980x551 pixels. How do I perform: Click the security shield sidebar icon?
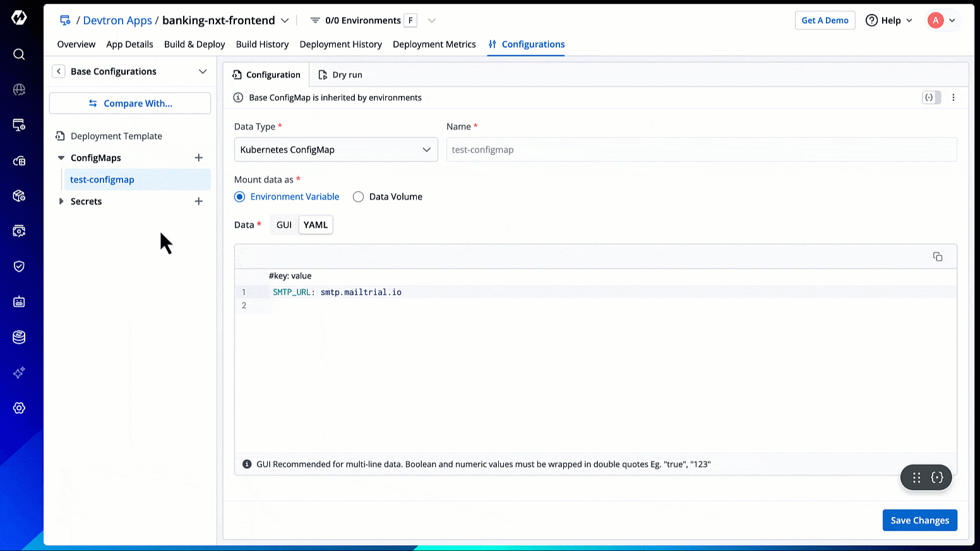tap(19, 266)
